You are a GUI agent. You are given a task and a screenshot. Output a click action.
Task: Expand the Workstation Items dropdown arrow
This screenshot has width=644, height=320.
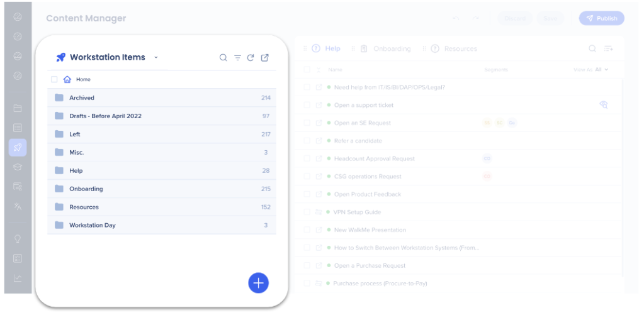pos(156,58)
